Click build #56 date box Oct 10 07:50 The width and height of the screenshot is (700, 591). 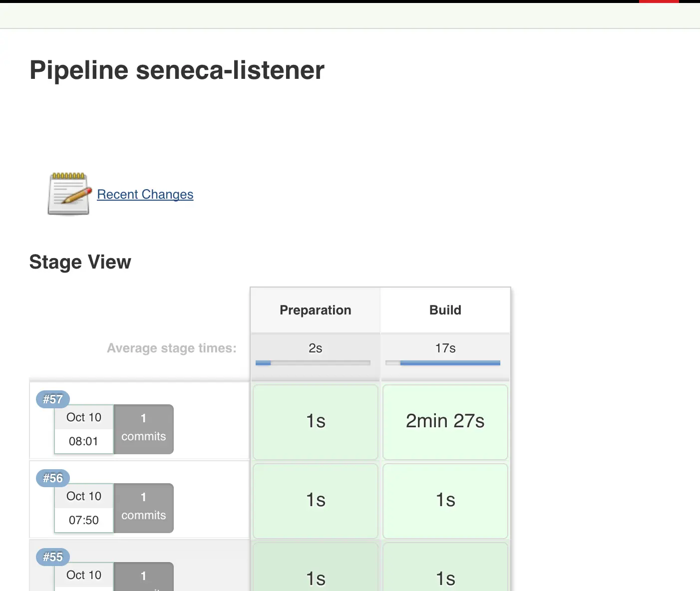coord(84,508)
